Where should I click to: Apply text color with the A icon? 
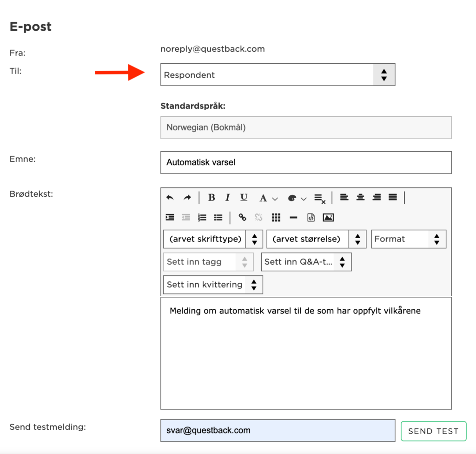click(263, 199)
